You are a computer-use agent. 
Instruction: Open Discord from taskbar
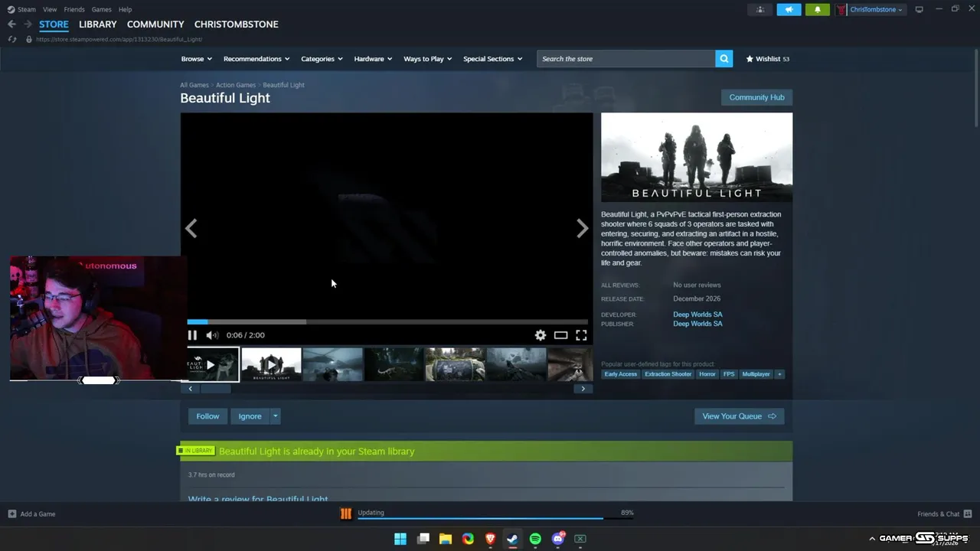(x=558, y=539)
